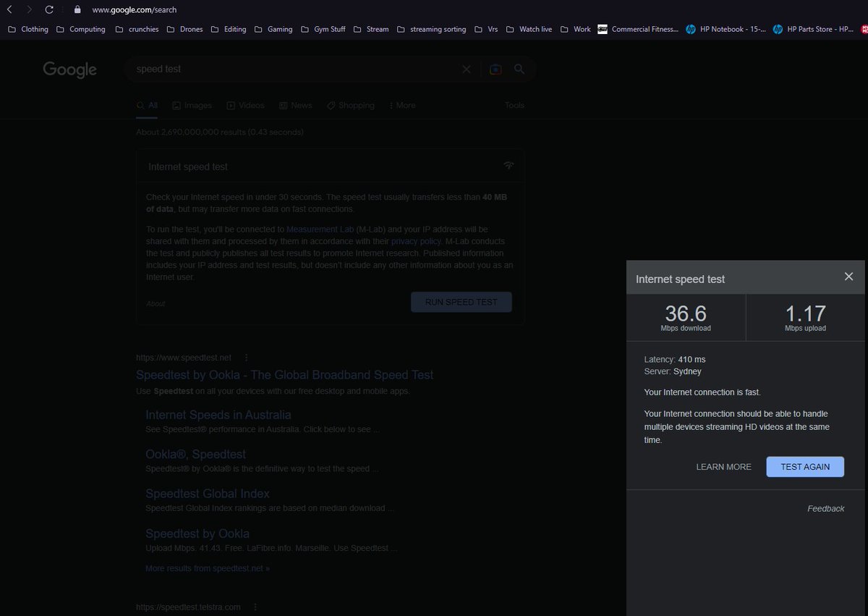Open the Speedtest Global Index link
This screenshot has width=868, height=616.
point(208,494)
